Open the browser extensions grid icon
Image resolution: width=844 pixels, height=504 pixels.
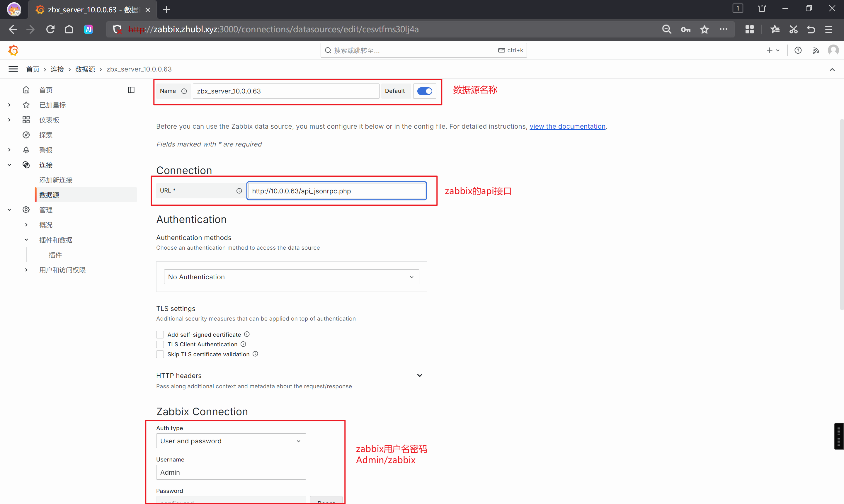(x=750, y=30)
